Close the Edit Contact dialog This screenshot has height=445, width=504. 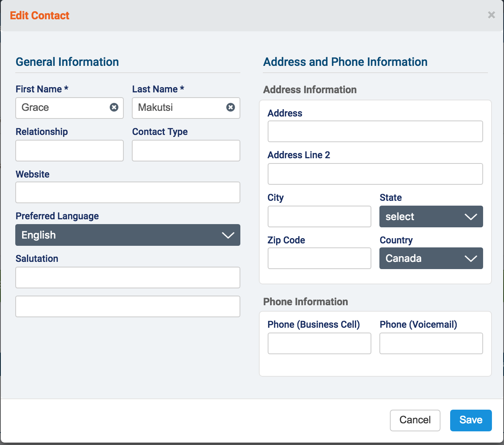pyautogui.click(x=491, y=15)
